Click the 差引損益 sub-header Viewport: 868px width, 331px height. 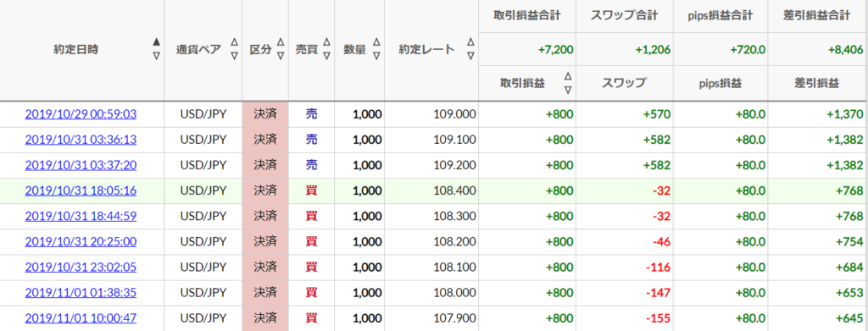(x=816, y=84)
